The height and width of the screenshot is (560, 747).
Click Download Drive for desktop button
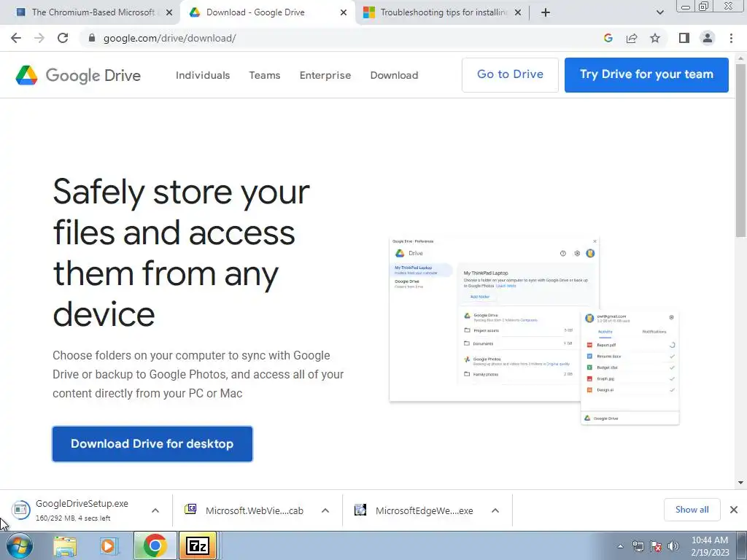152,444
